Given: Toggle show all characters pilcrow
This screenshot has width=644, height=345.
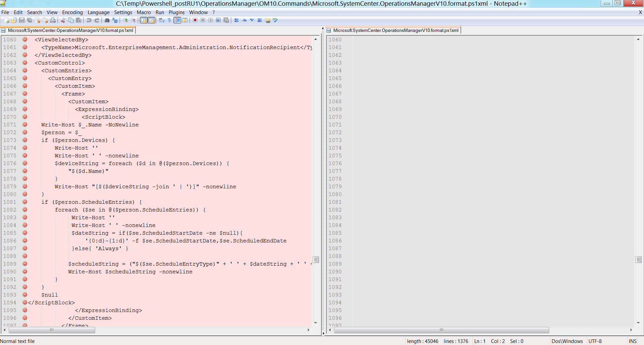Looking at the screenshot, I should click(x=169, y=21).
